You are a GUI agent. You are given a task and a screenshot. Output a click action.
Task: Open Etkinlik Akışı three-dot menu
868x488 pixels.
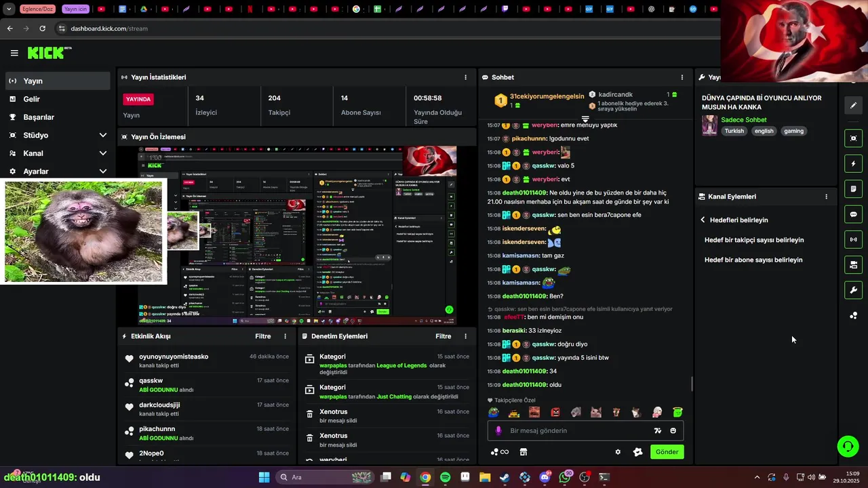tap(285, 336)
